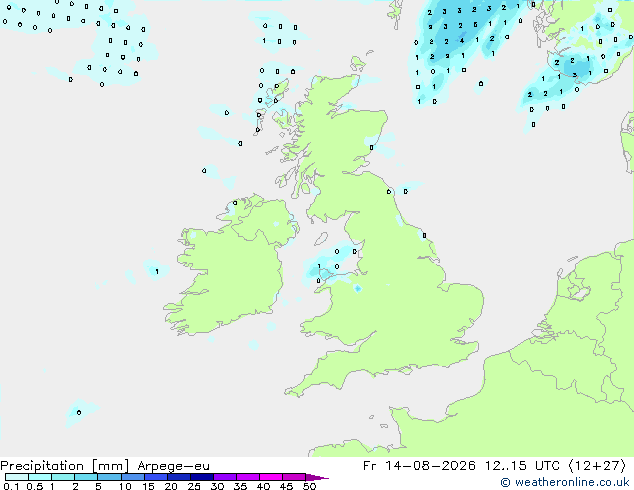Pick the 10–15 mm legend color swatch
The image size is (634, 490).
coord(132,477)
